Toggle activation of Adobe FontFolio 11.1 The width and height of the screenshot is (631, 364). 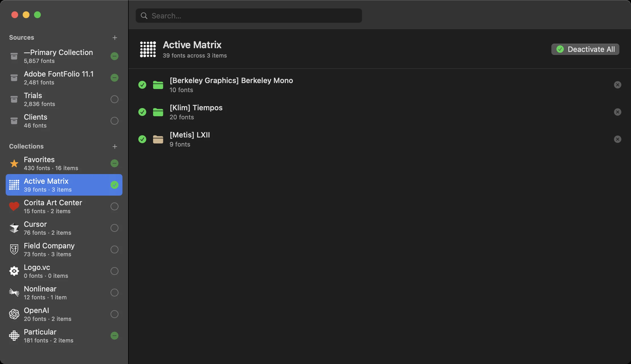click(114, 78)
